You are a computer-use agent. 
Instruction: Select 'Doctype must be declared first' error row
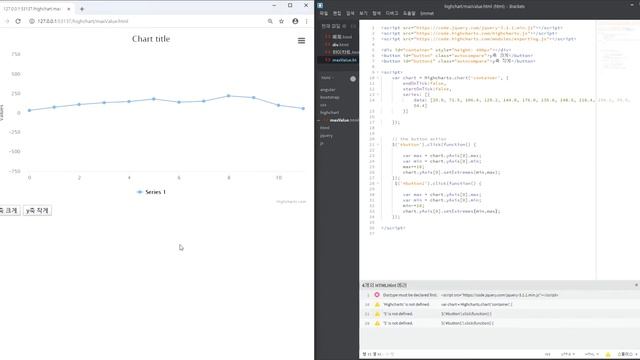coord(500,295)
